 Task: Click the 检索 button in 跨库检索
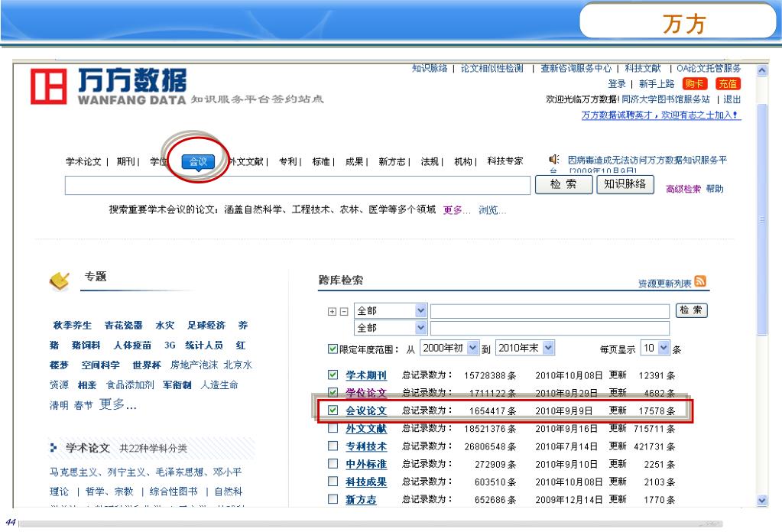point(691,310)
